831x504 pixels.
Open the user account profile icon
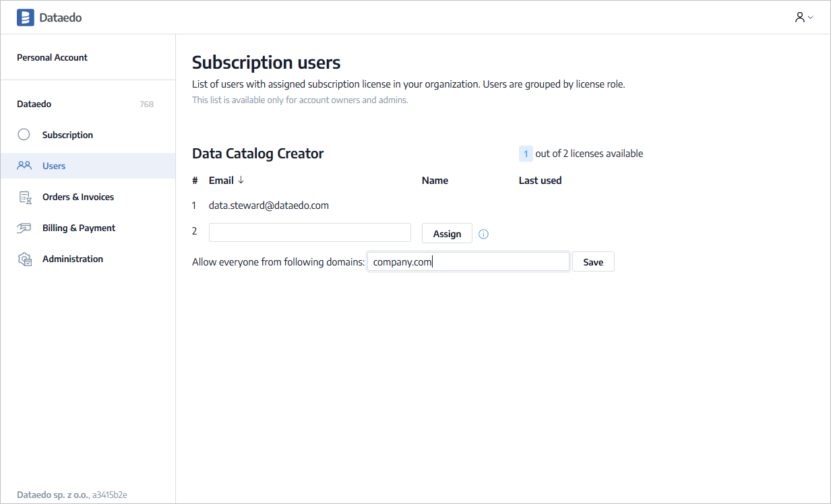[x=799, y=18]
